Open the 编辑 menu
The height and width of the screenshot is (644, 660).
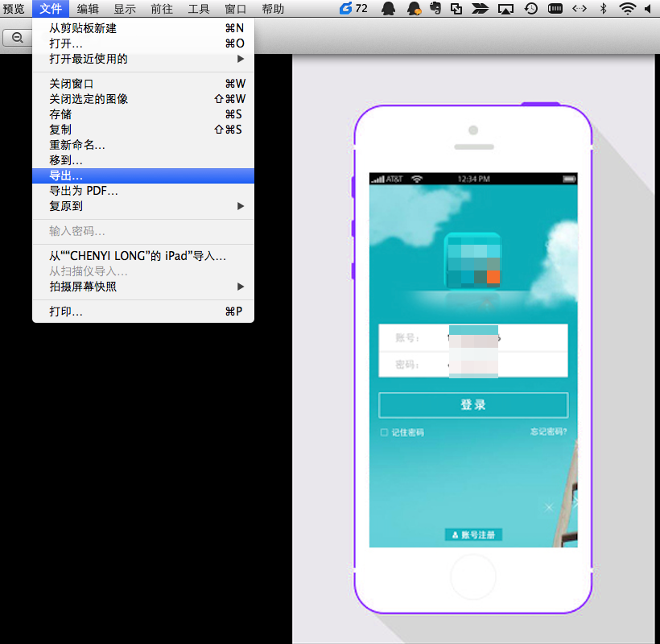coord(88,8)
